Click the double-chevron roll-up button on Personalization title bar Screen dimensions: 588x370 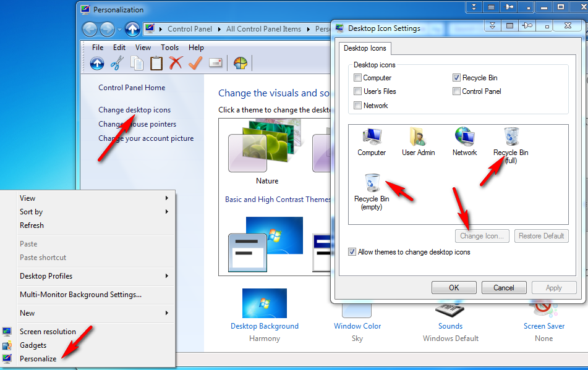[474, 7]
